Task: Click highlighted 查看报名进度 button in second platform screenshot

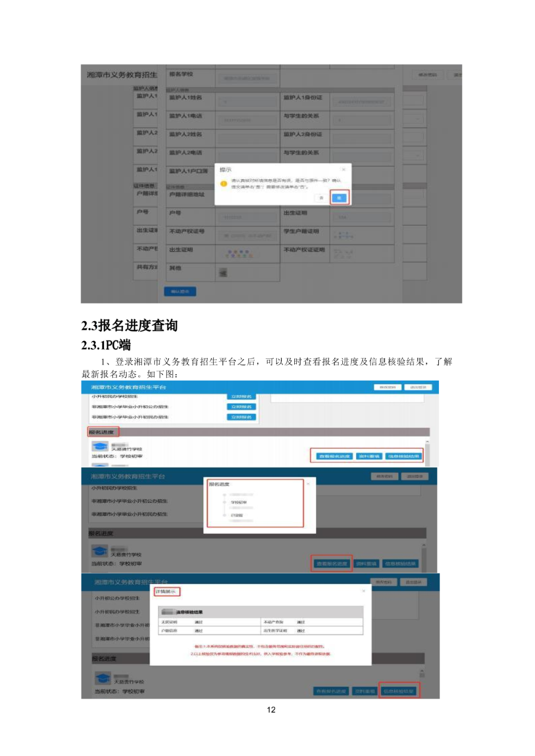Action: click(x=332, y=563)
